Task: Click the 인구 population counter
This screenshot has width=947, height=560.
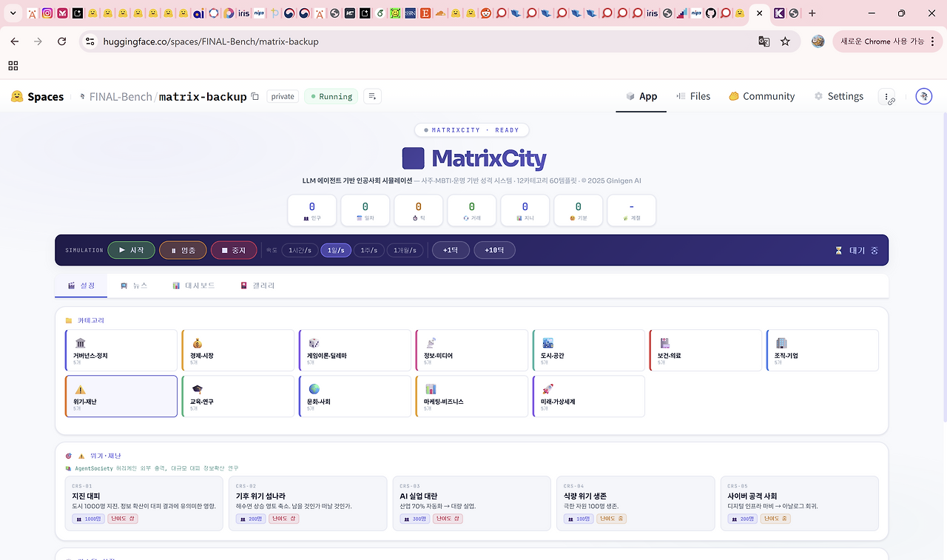Action: tap(312, 210)
